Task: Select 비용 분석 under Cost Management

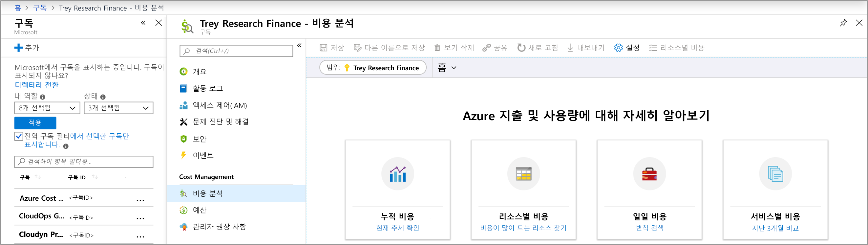Action: pyautogui.click(x=236, y=193)
